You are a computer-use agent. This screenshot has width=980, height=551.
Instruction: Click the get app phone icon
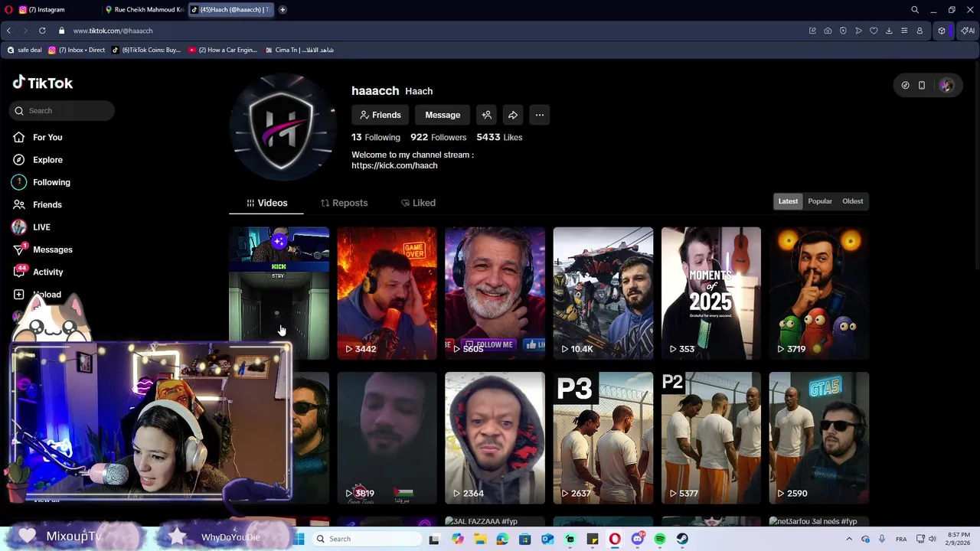pos(922,86)
